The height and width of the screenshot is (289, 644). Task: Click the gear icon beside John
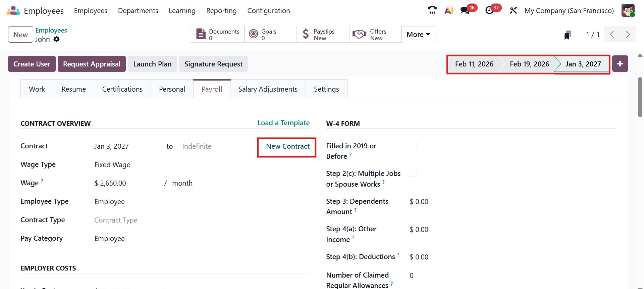[x=57, y=39]
